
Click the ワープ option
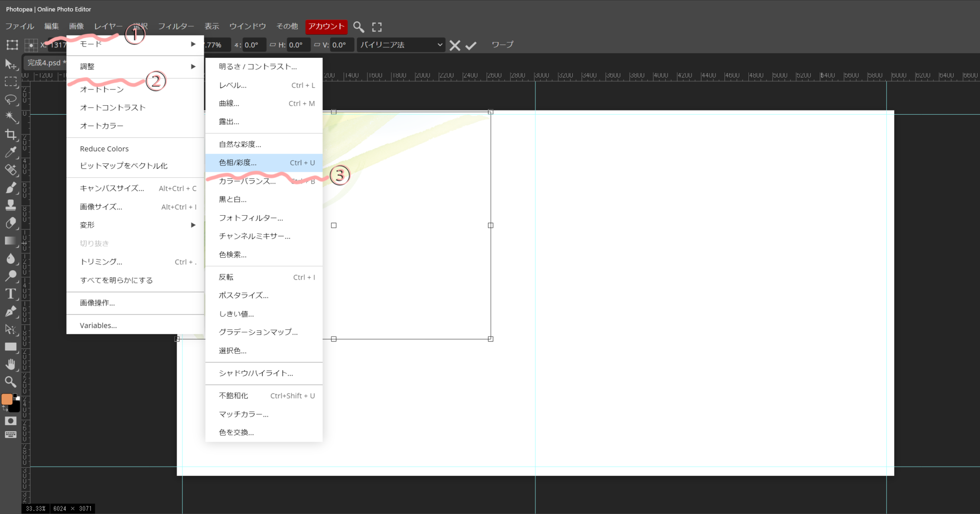[x=501, y=44]
